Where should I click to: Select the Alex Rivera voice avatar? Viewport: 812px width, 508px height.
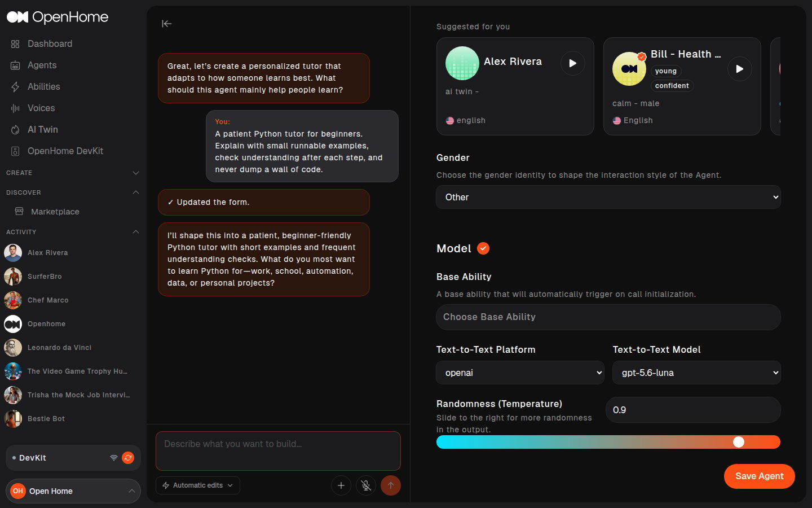[462, 63]
